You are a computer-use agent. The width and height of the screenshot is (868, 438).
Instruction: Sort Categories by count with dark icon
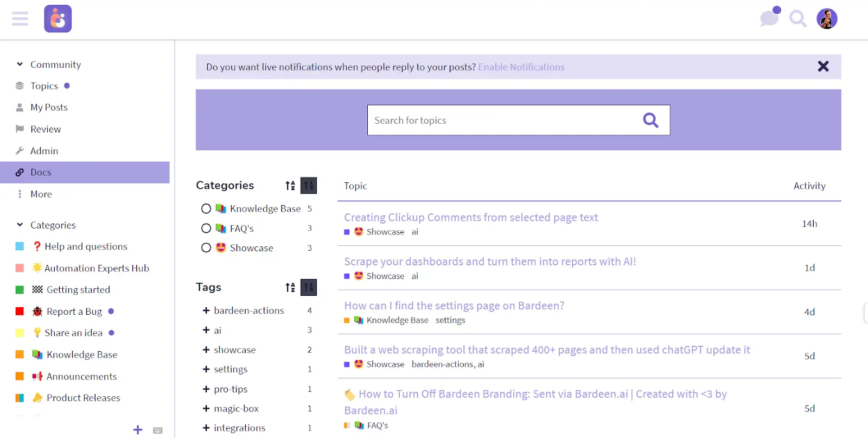[x=309, y=186]
